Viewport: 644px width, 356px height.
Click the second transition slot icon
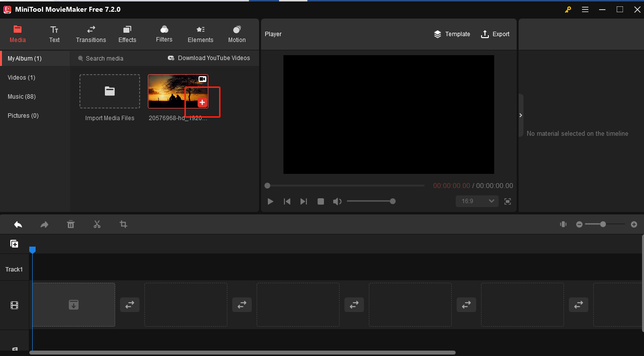coord(242,305)
